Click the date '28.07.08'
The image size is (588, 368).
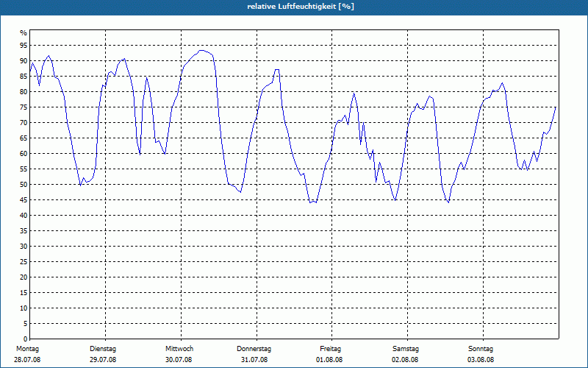click(x=27, y=360)
